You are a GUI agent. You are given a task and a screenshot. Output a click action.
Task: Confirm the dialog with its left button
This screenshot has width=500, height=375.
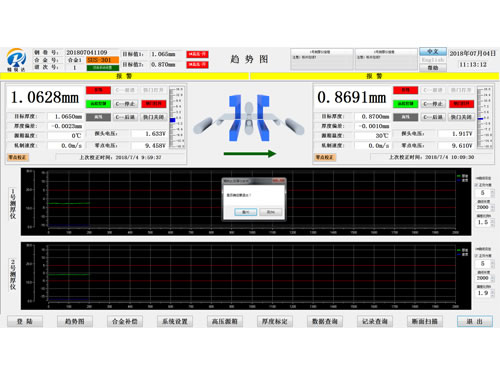(x=245, y=212)
